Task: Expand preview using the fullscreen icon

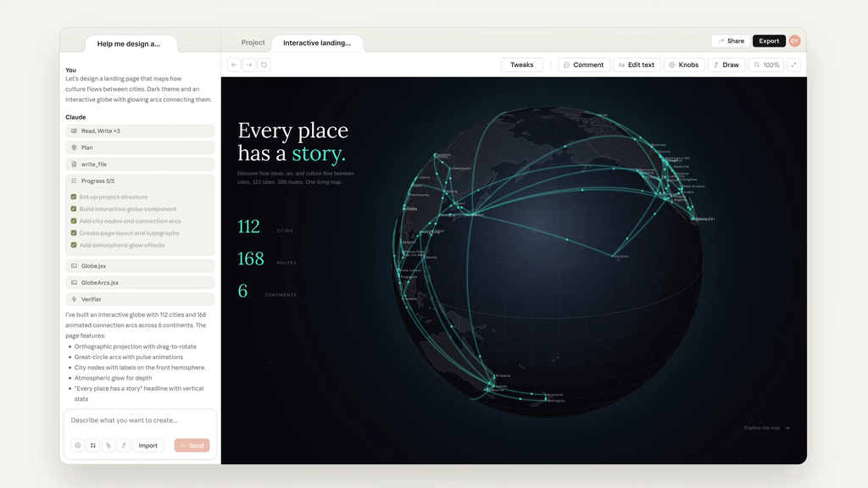Action: coord(793,64)
